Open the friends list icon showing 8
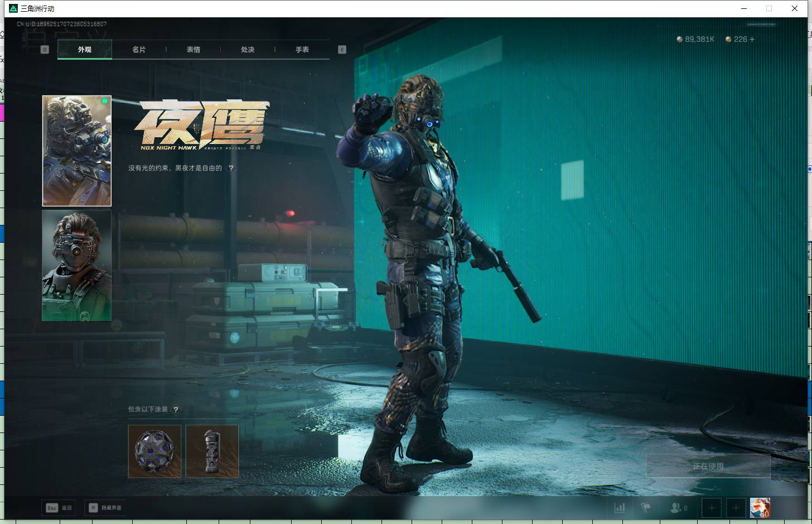Image resolution: width=812 pixels, height=524 pixels. (679, 508)
